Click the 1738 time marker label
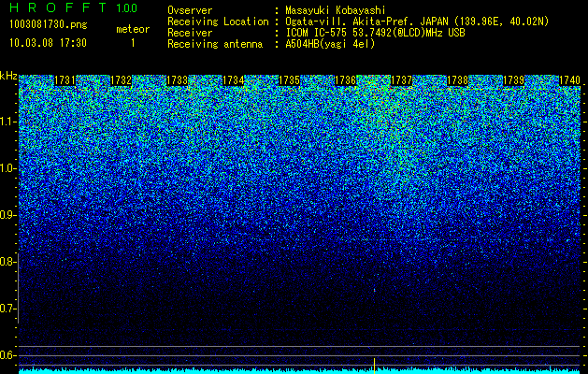Viewport: 588px width, 374px height. [457, 80]
